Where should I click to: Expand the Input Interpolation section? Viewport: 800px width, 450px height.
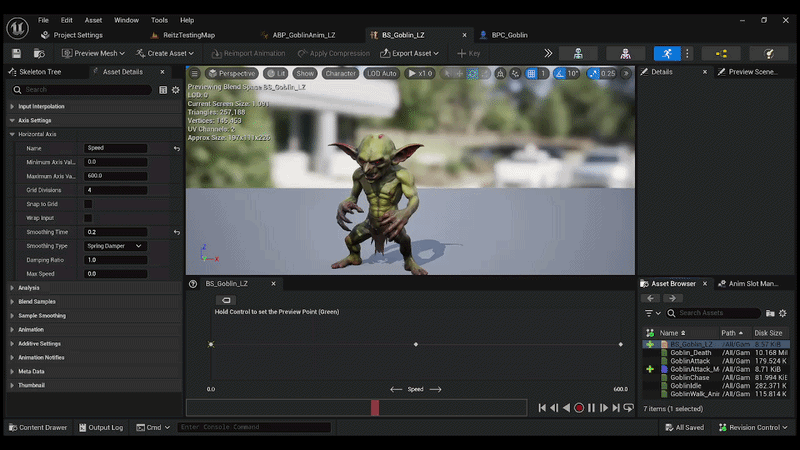(12, 107)
